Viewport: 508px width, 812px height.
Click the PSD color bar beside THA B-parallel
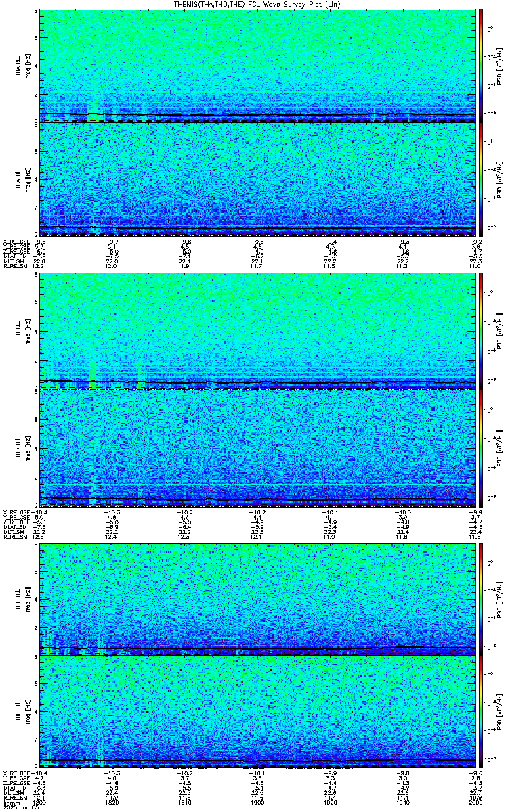coord(481,180)
